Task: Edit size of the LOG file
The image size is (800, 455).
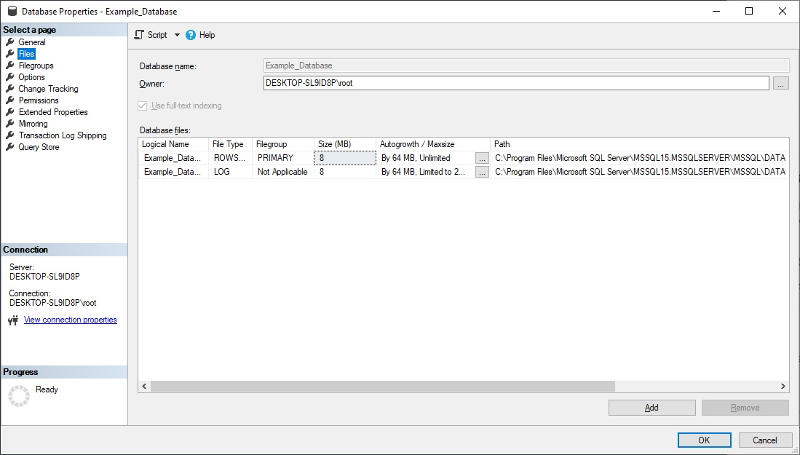Action: click(345, 172)
